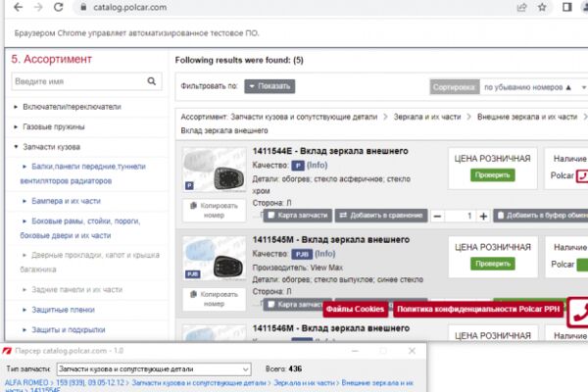
Task: Reload the catalog.polcar.com page
Action: click(59, 7)
